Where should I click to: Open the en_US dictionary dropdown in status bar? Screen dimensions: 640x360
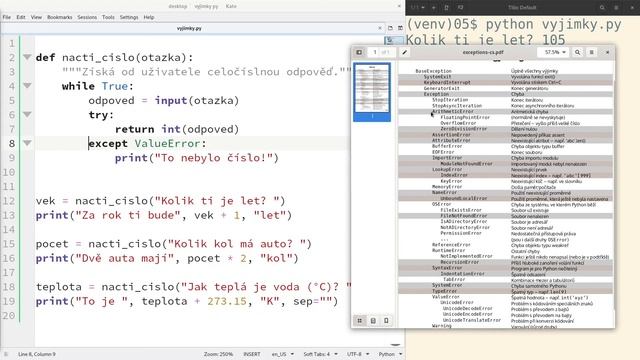click(x=282, y=354)
